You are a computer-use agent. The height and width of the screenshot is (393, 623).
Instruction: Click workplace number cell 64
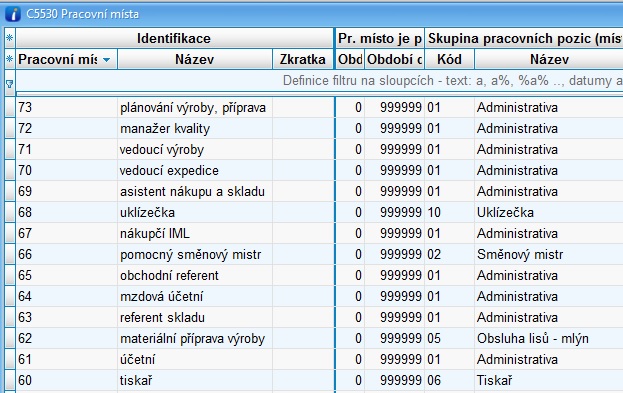click(66, 296)
